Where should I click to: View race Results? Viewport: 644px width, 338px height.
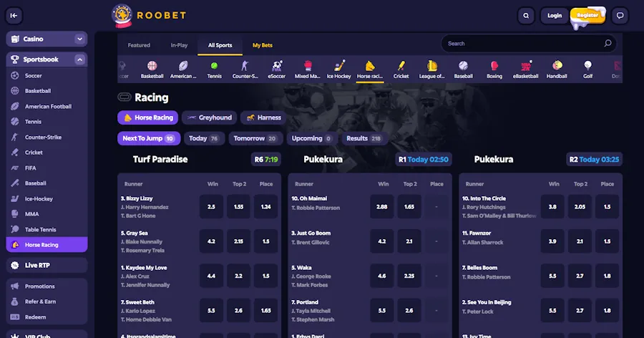click(364, 139)
